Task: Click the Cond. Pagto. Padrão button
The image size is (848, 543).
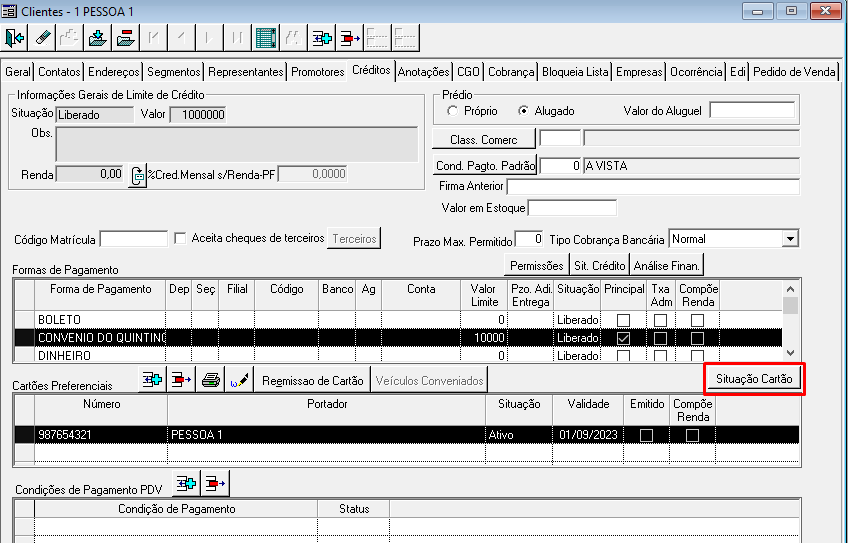Action: coord(485,166)
